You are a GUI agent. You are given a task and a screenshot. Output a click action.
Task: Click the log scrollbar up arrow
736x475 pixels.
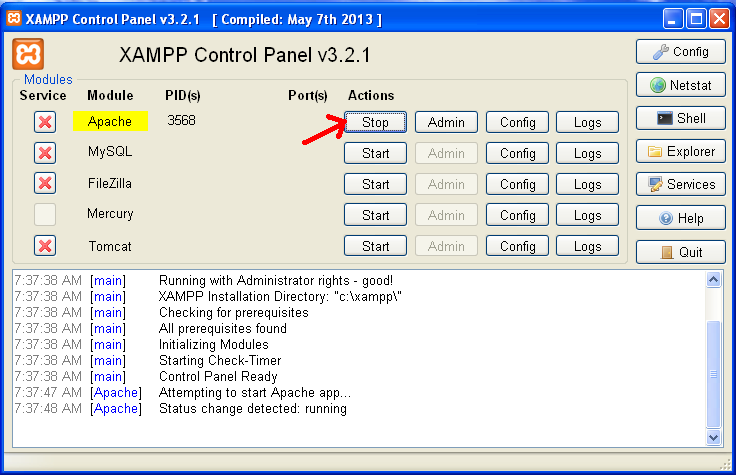pyautogui.click(x=713, y=280)
